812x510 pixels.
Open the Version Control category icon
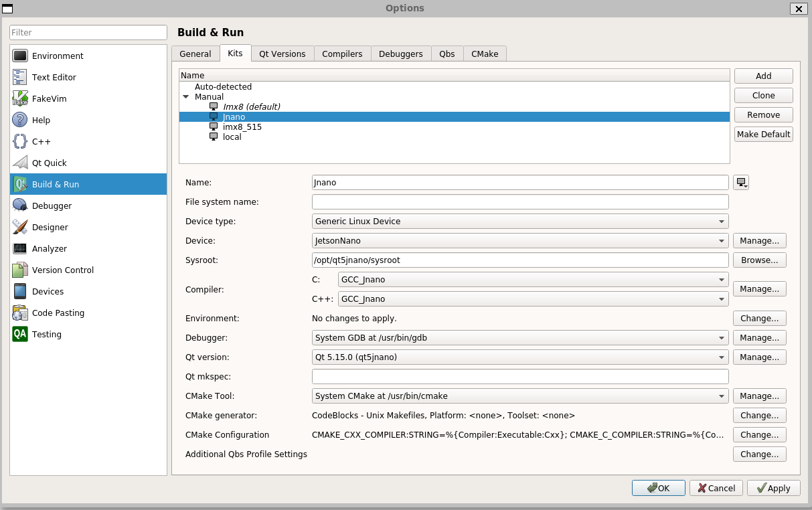20,270
